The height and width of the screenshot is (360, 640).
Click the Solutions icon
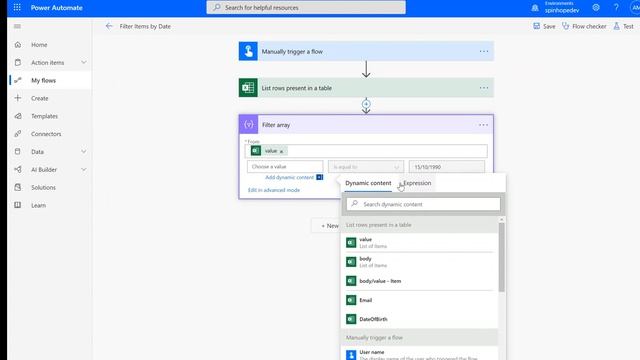tap(18, 187)
